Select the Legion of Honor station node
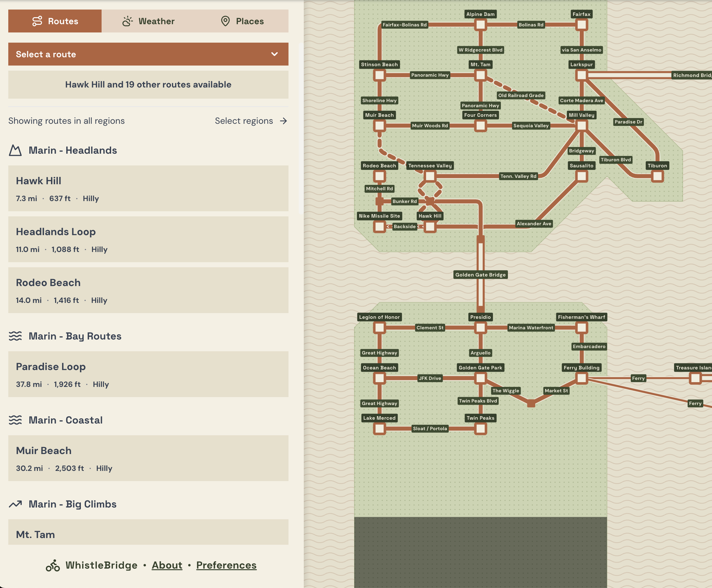The image size is (712, 588). click(x=380, y=327)
